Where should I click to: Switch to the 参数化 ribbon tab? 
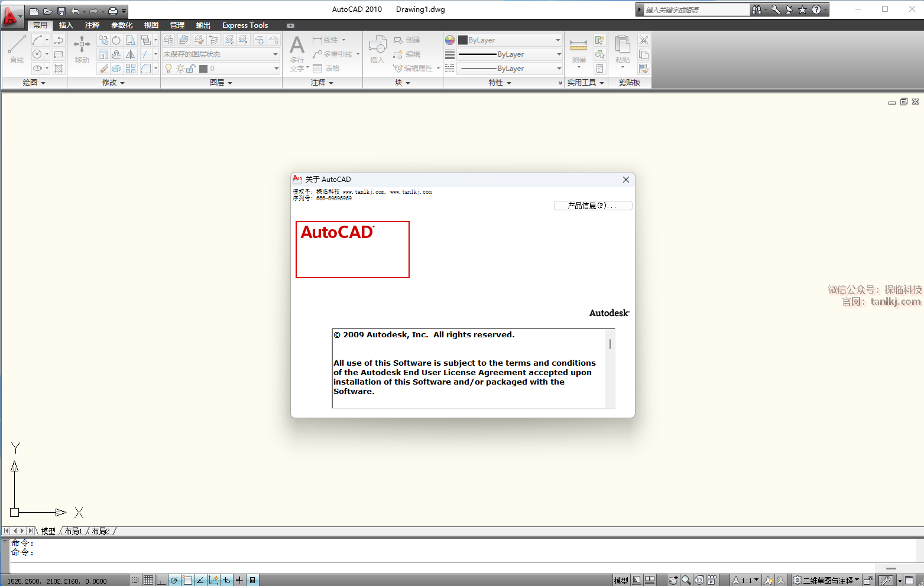(122, 25)
